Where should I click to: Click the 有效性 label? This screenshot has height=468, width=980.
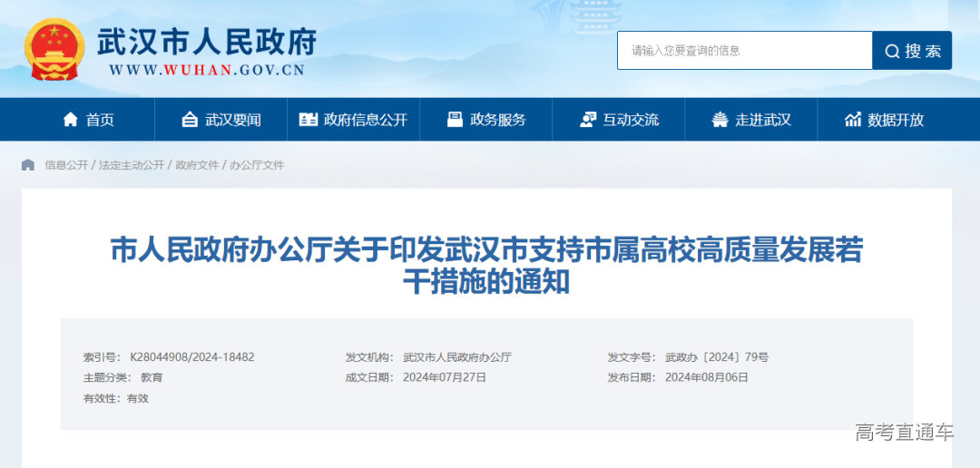[x=102, y=398]
